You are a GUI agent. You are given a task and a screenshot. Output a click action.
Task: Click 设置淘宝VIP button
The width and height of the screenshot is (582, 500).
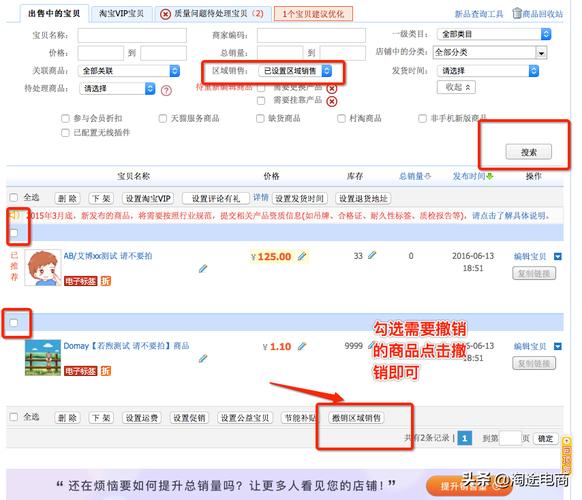coord(148,199)
